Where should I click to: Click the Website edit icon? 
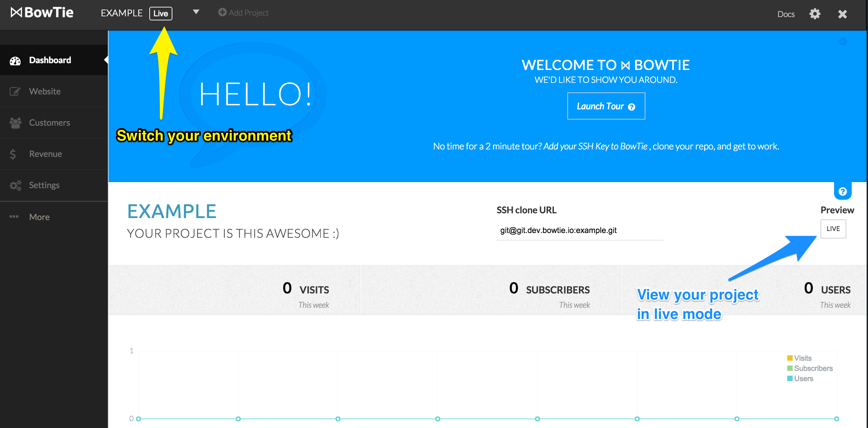15,91
